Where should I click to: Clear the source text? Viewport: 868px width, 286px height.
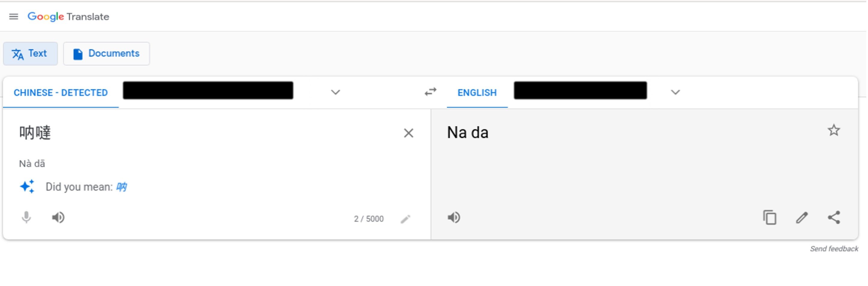click(x=409, y=133)
